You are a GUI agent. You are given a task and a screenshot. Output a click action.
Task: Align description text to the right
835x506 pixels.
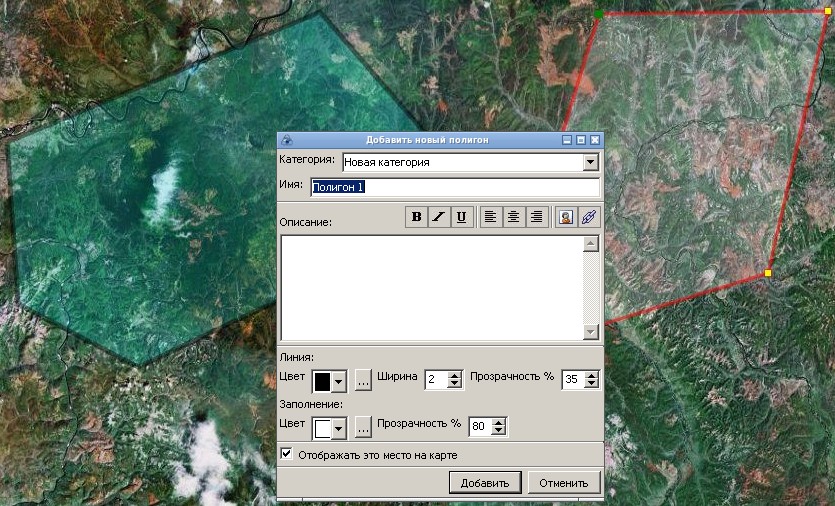pos(536,217)
